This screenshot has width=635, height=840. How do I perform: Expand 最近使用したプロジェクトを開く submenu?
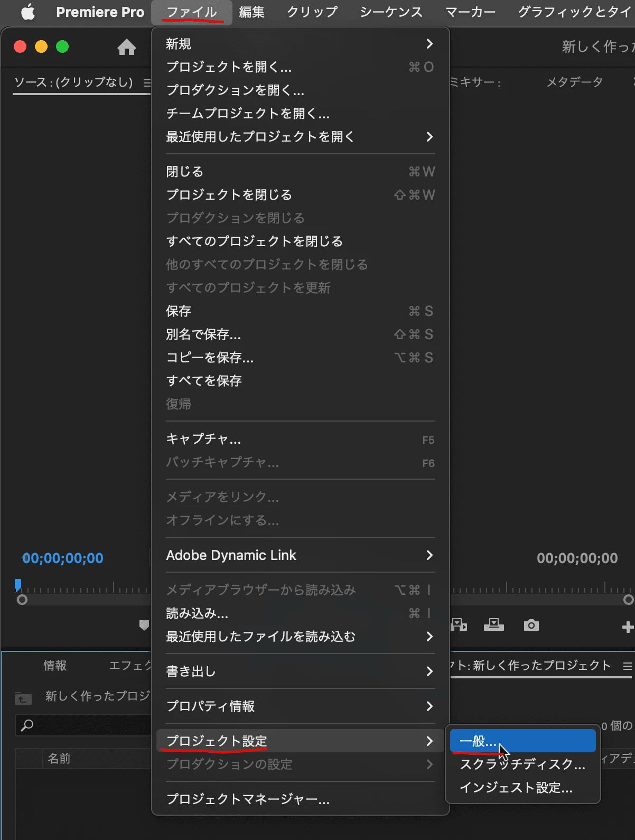point(300,137)
